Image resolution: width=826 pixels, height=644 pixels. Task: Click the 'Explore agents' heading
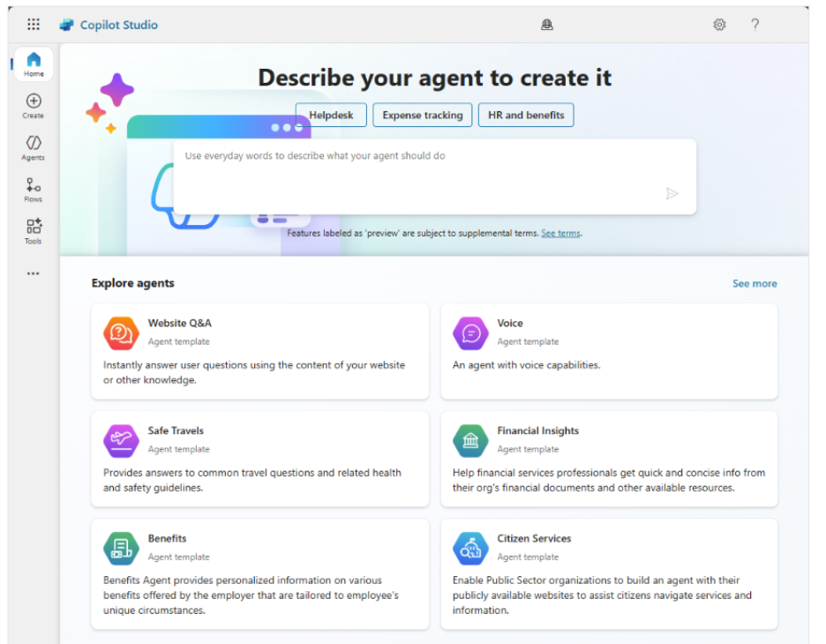(132, 283)
